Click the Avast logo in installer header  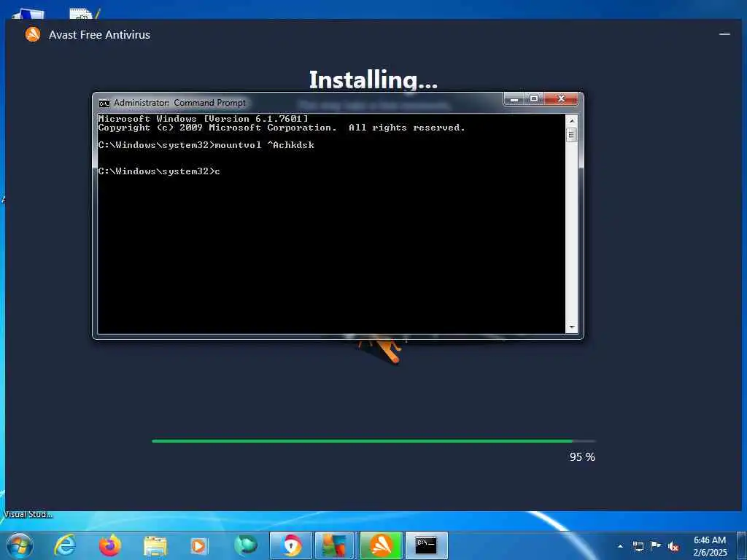pyautogui.click(x=32, y=34)
